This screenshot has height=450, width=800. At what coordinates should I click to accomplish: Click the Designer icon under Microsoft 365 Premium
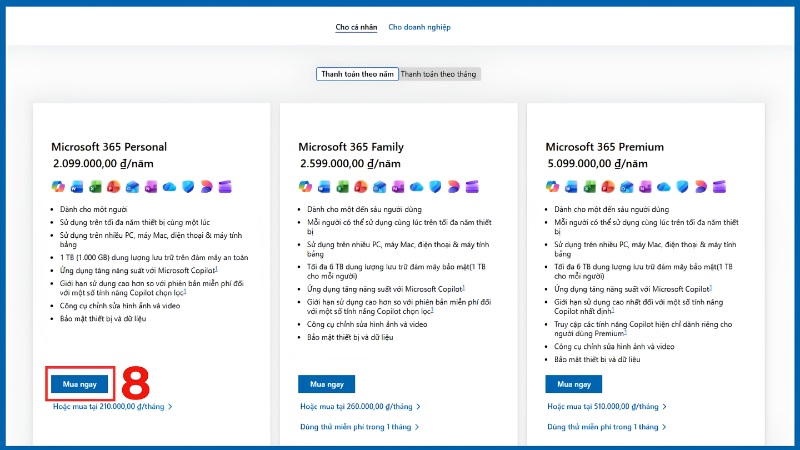[x=701, y=187]
